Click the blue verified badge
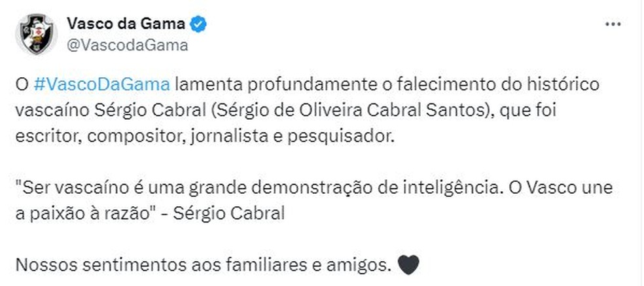The width and height of the screenshot is (644, 286). pos(199,24)
